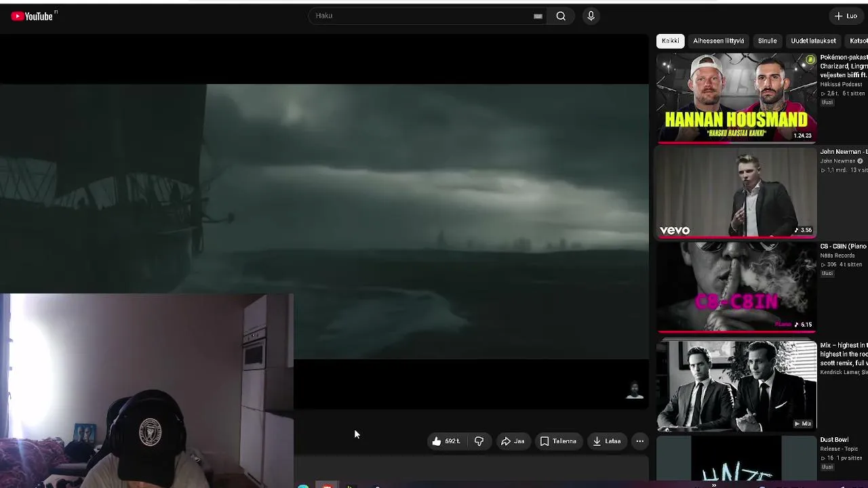Open the C8-C8IN video thumbnail
Screen dimensions: 868x488
point(736,287)
